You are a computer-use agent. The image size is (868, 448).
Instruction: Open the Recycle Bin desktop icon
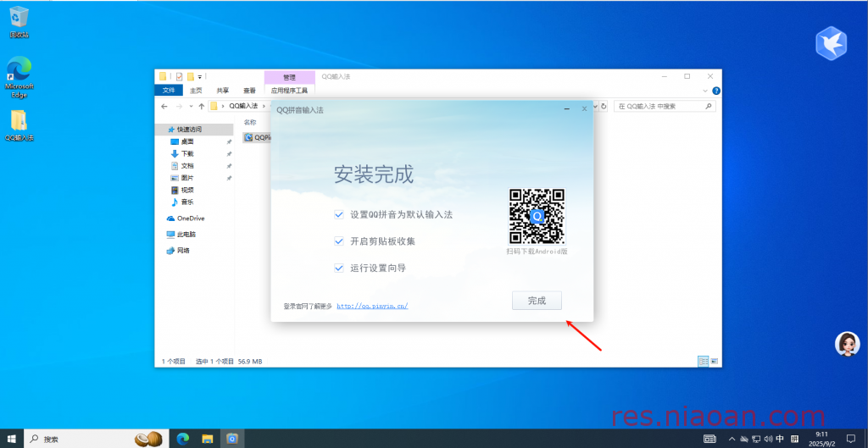coord(19,22)
